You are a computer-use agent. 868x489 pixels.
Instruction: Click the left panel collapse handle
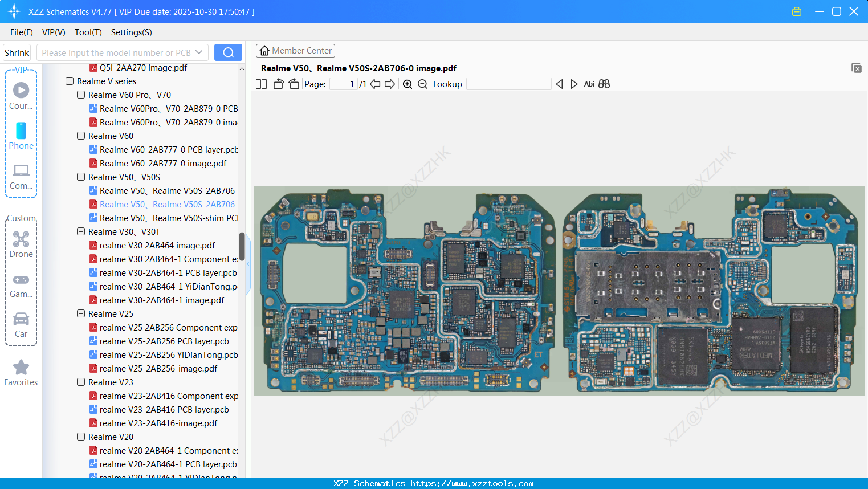point(248,264)
